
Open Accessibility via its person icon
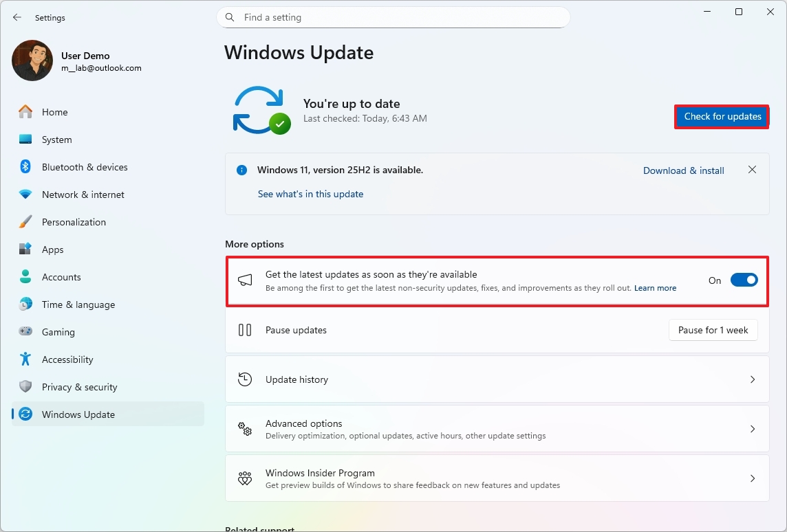25,359
